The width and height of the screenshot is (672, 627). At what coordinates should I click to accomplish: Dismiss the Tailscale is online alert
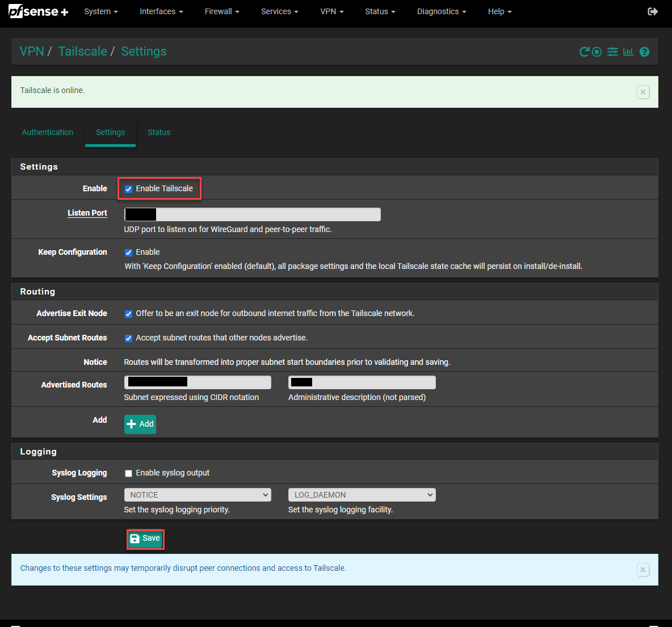coord(642,91)
